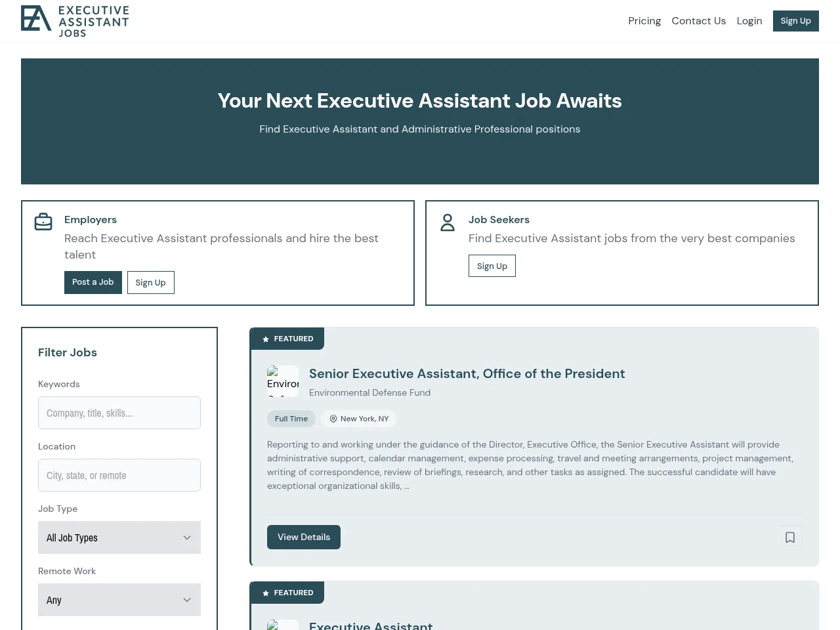
Task: Click the Executive Assistant Jobs logo
Action: (x=75, y=21)
